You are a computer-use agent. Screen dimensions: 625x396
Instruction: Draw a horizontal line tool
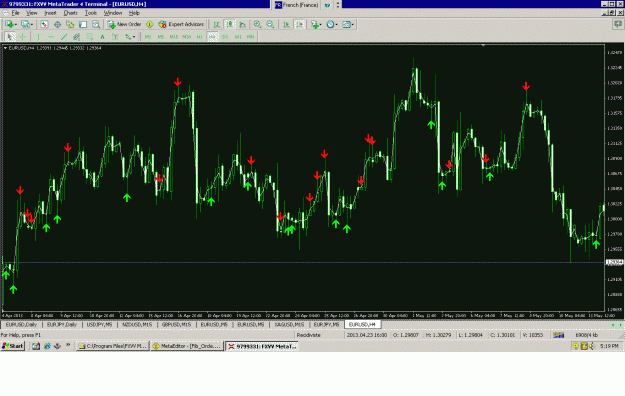(x=51, y=37)
